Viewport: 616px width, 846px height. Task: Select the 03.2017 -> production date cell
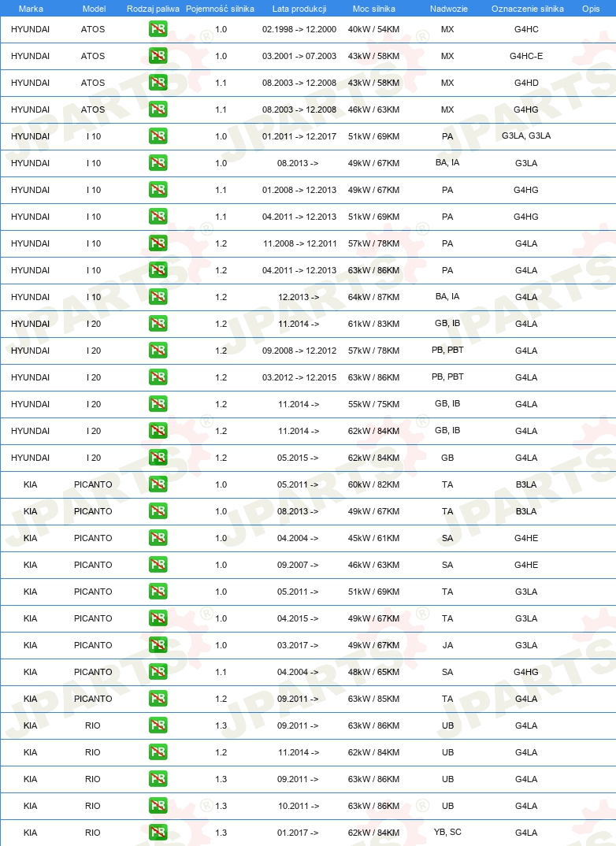click(x=298, y=645)
